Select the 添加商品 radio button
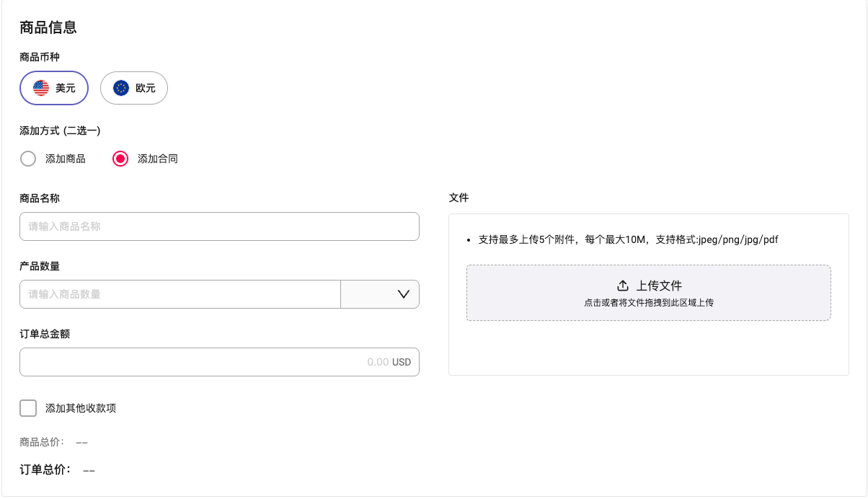 (x=27, y=159)
